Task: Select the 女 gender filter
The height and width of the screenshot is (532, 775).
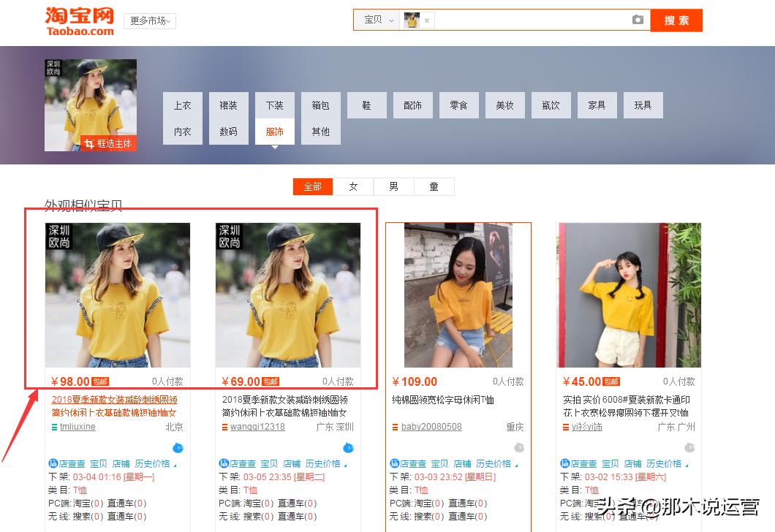Action: point(353,186)
